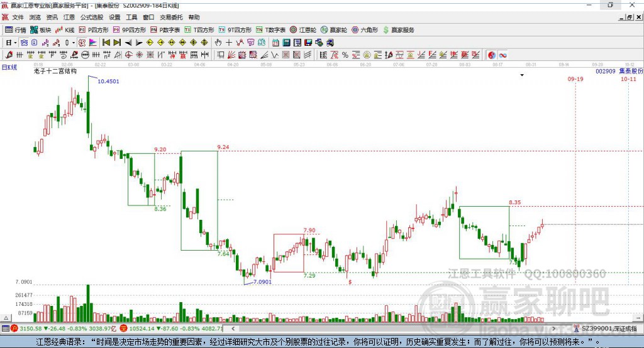The width and height of the screenshot is (644, 348).
Task: Open the 窗口 menu
Action: [148, 17]
